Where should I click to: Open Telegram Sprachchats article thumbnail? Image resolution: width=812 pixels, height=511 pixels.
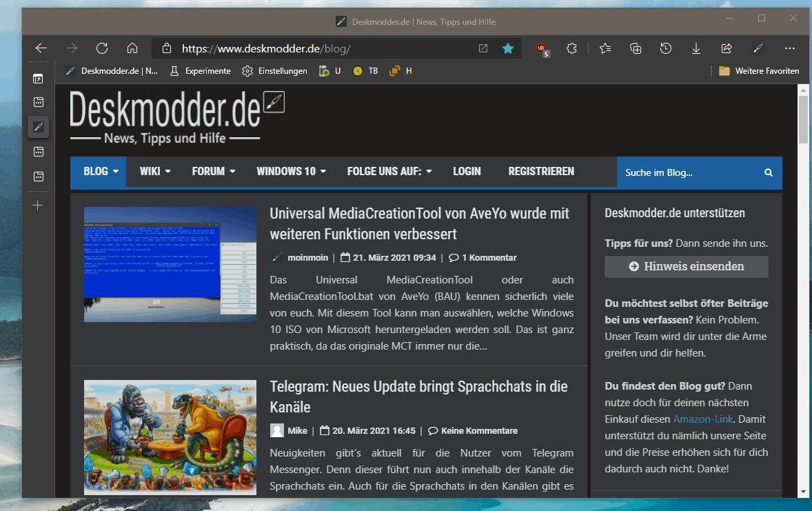pos(170,437)
